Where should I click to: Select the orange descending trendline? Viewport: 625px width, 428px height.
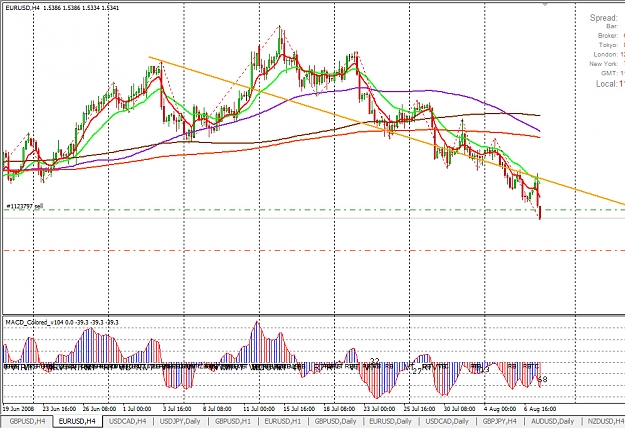387,131
